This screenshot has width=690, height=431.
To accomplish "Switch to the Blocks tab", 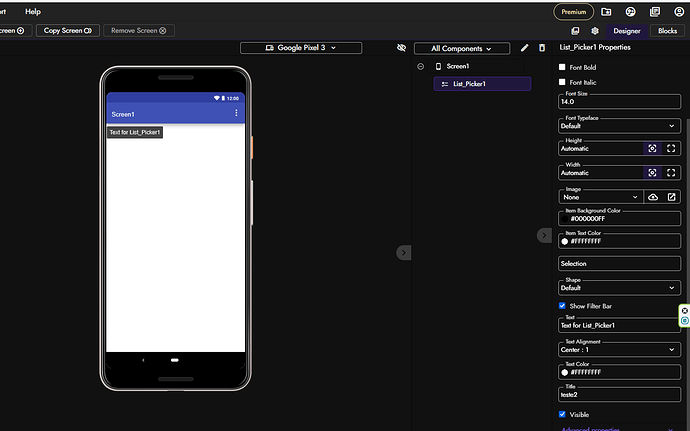I will (666, 31).
